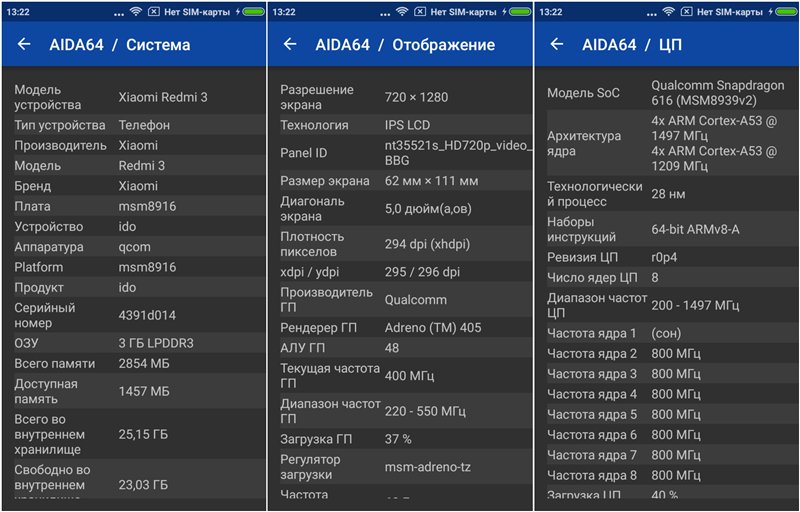Screen dimensions: 800x512
Task: Select 'msm8916' value in Platform row
Action: 147,267
